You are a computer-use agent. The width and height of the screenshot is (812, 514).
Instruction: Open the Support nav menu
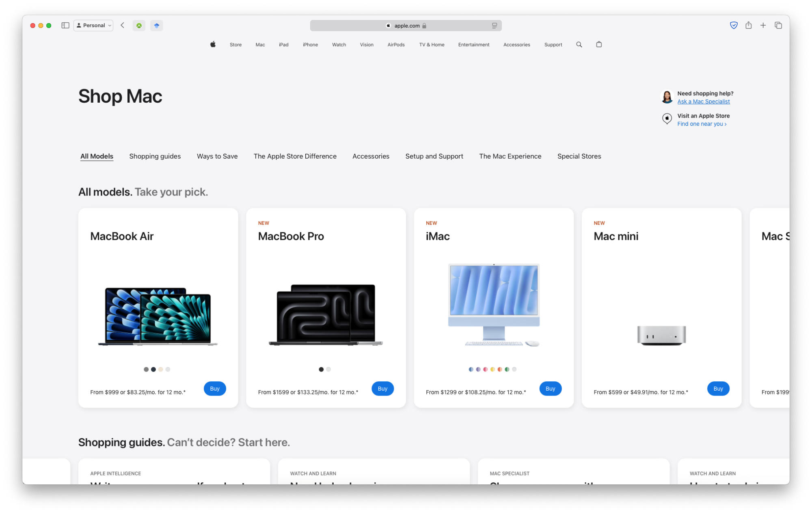coord(553,45)
